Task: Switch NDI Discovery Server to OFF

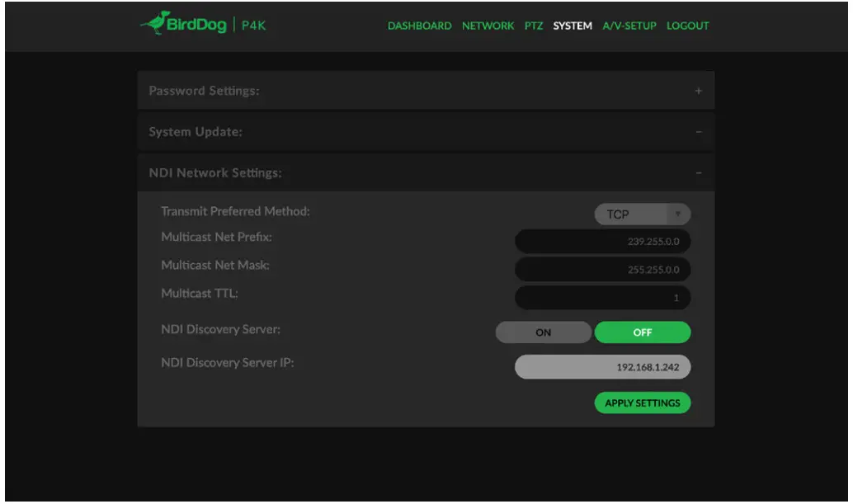Action: [x=643, y=332]
